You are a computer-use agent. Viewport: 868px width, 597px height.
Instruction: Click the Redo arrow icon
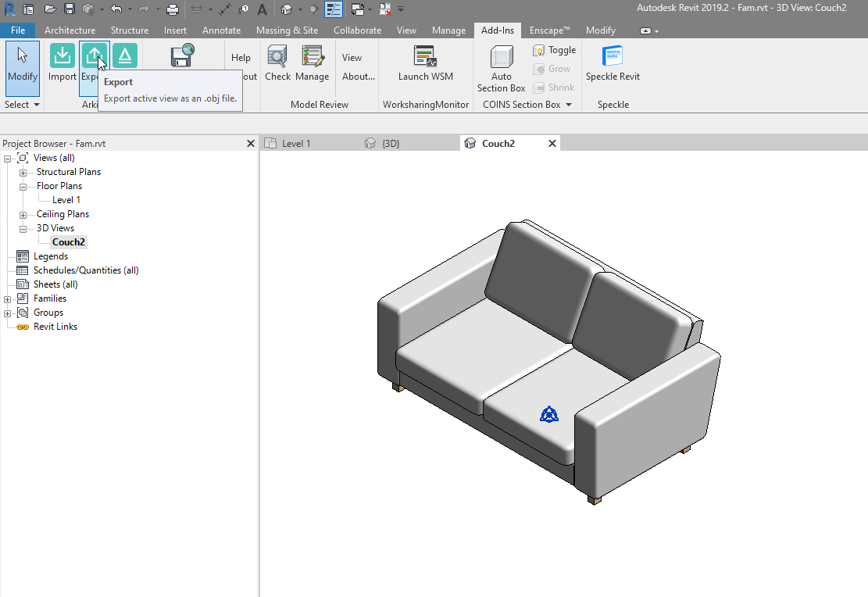point(144,9)
